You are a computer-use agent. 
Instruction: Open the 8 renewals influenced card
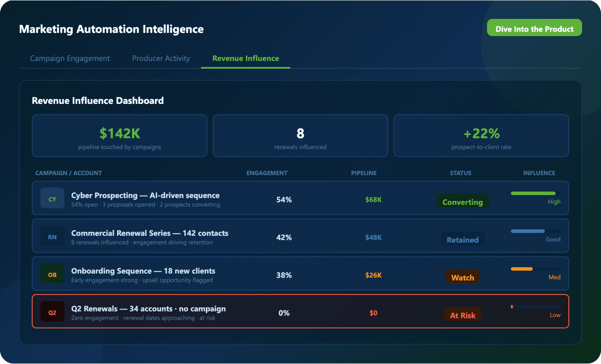coord(300,136)
